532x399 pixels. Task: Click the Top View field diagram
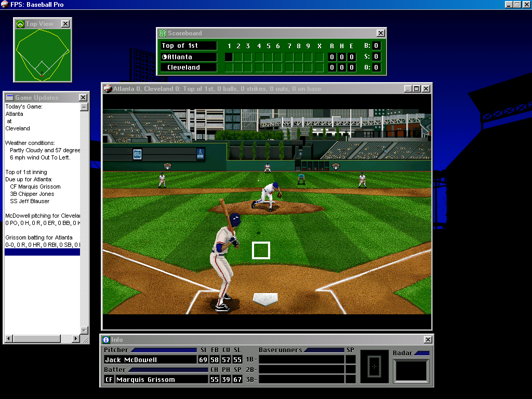pyautogui.click(x=43, y=55)
